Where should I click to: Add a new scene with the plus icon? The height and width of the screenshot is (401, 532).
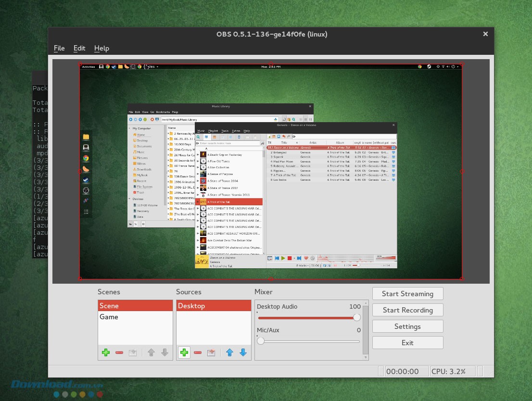pyautogui.click(x=106, y=352)
